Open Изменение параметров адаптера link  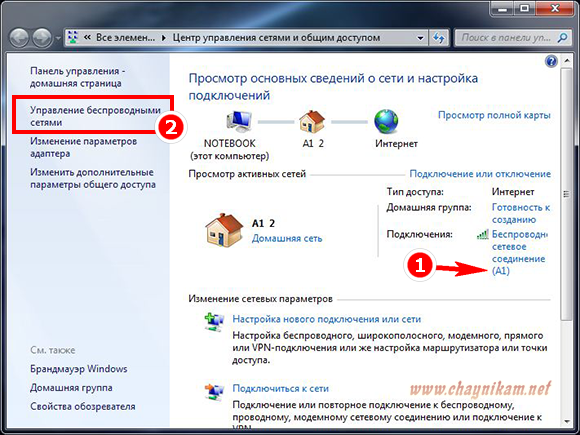point(84,147)
